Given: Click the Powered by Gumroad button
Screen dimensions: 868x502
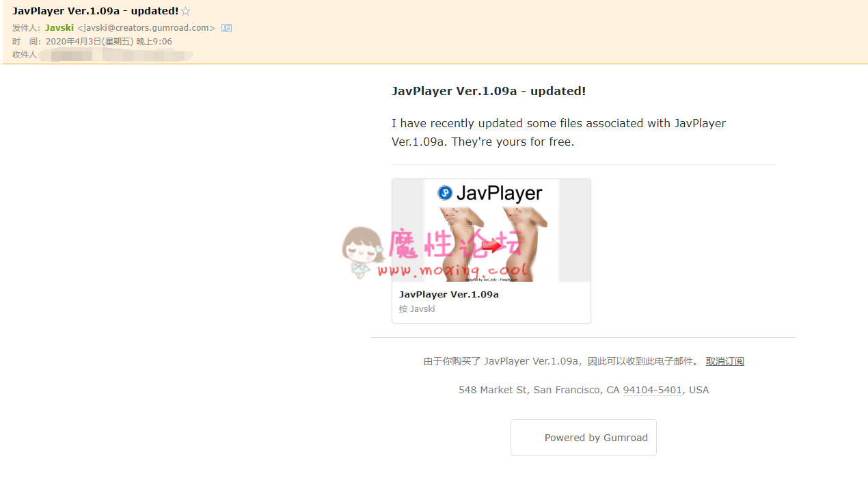Looking at the screenshot, I should [x=584, y=438].
